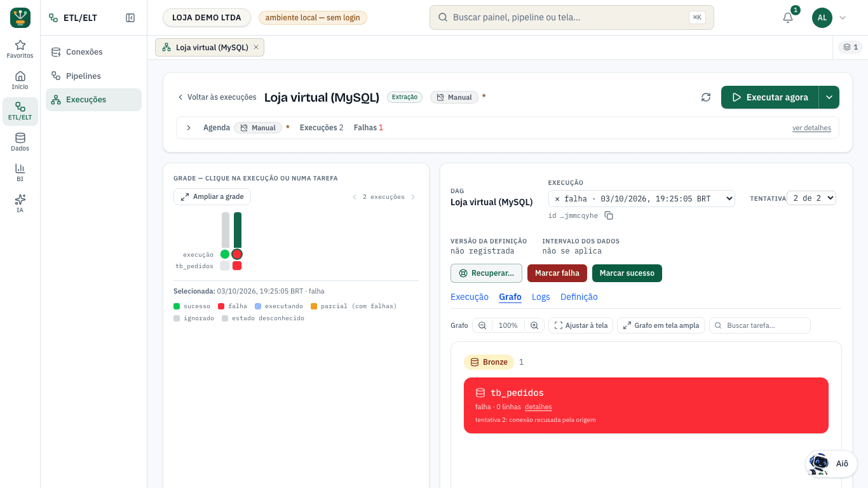Zoom out the graph

click(482, 325)
